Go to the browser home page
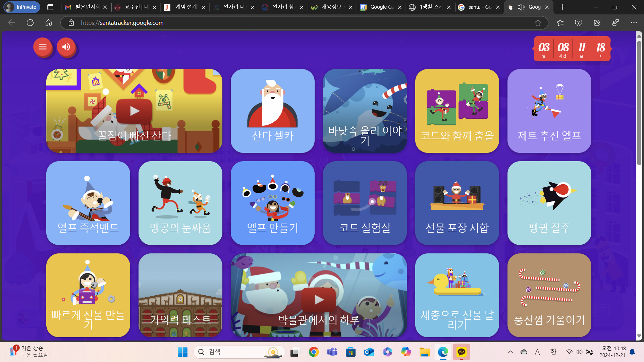Viewport: 644px width, 362px height. (x=49, y=23)
